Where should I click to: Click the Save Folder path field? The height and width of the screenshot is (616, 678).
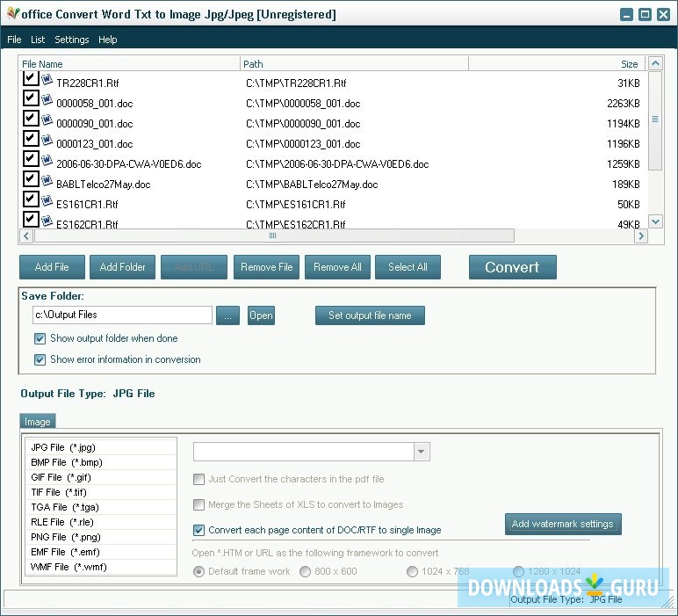tap(122, 315)
